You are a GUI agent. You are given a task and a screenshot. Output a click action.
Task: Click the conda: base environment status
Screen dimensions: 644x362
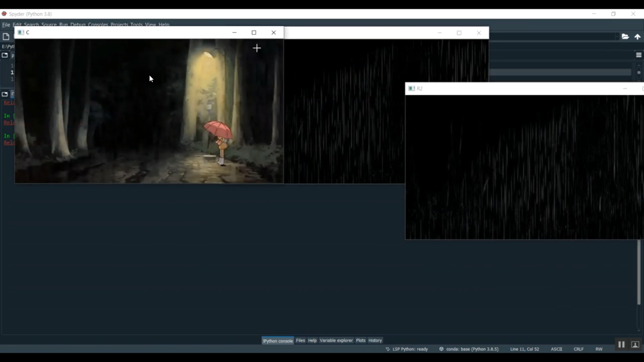pyautogui.click(x=469, y=349)
